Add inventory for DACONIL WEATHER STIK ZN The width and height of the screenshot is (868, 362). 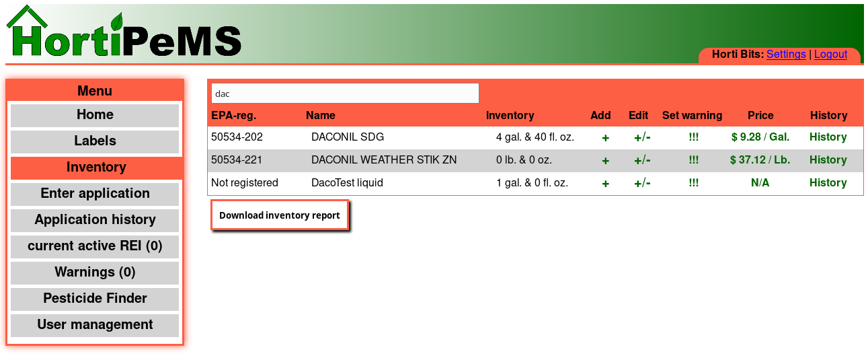click(605, 161)
